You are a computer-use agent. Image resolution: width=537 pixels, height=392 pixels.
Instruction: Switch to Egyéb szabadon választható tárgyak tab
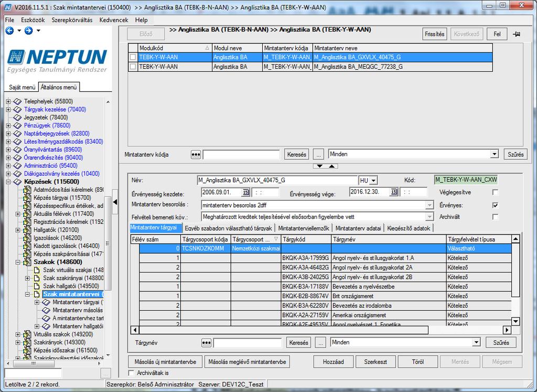click(228, 228)
